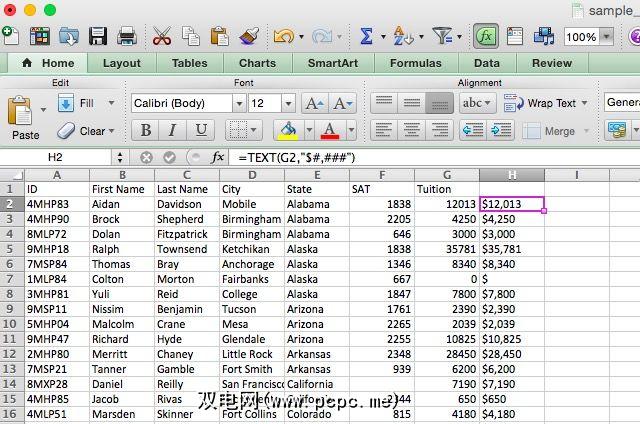This screenshot has width=640, height=424.
Task: Center text horizontally
Action: pyautogui.click(x=411, y=131)
